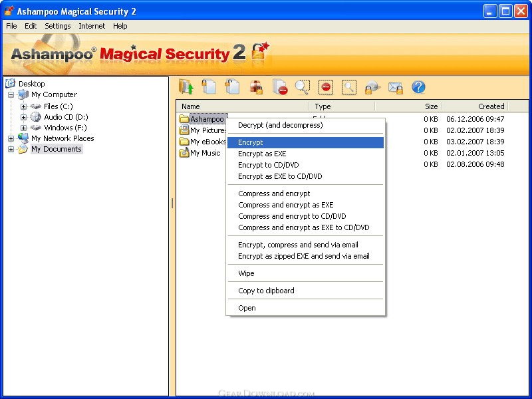This screenshot has width=532, height=399.
Task: Open the Internet menu
Action: tap(92, 26)
